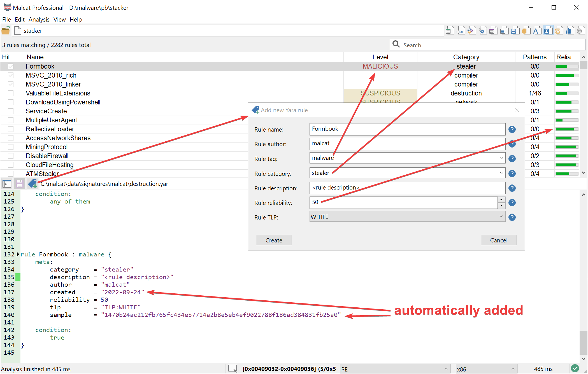Open help for Rule description field
588x374 pixels.
512,188
